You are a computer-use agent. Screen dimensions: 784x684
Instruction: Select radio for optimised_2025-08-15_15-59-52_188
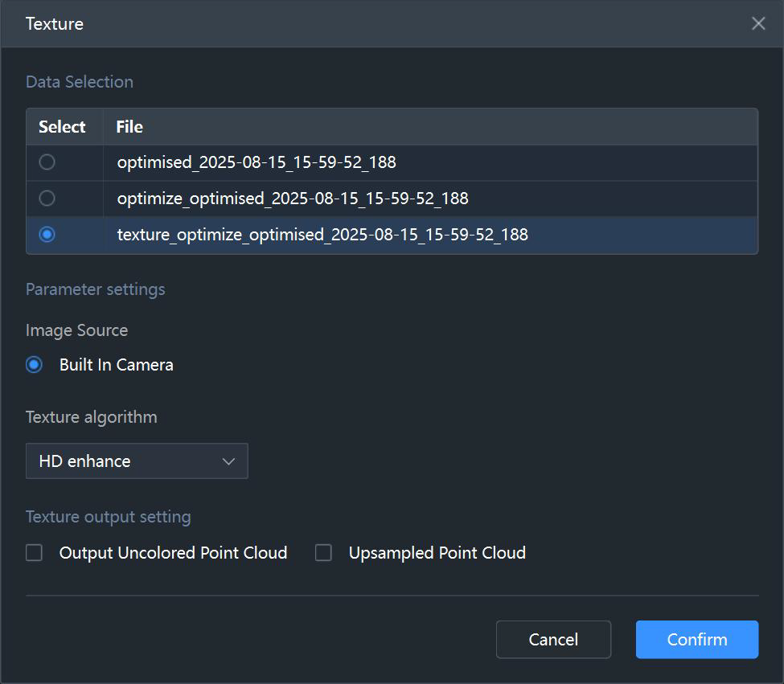(47, 162)
